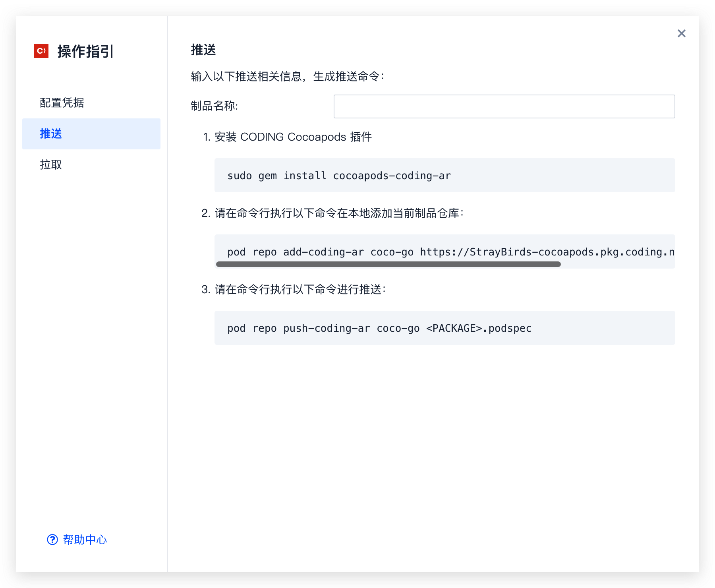Click the 制品名称 label

214,106
